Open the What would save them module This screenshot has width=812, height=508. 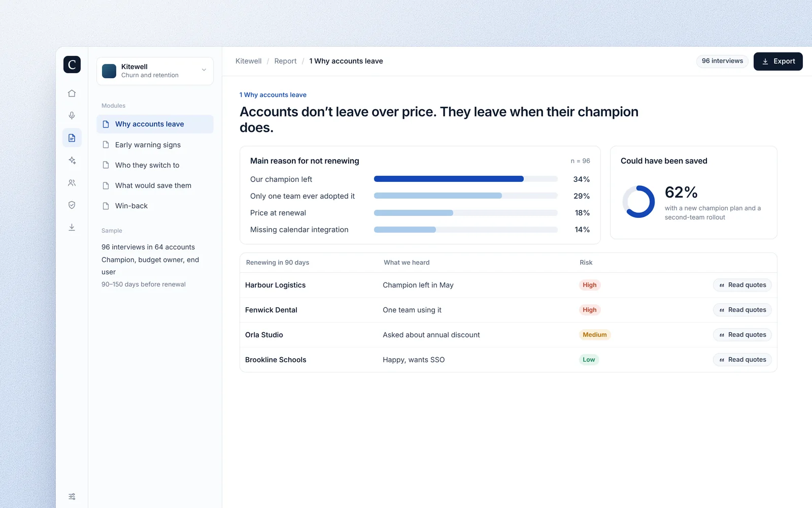[x=155, y=185]
